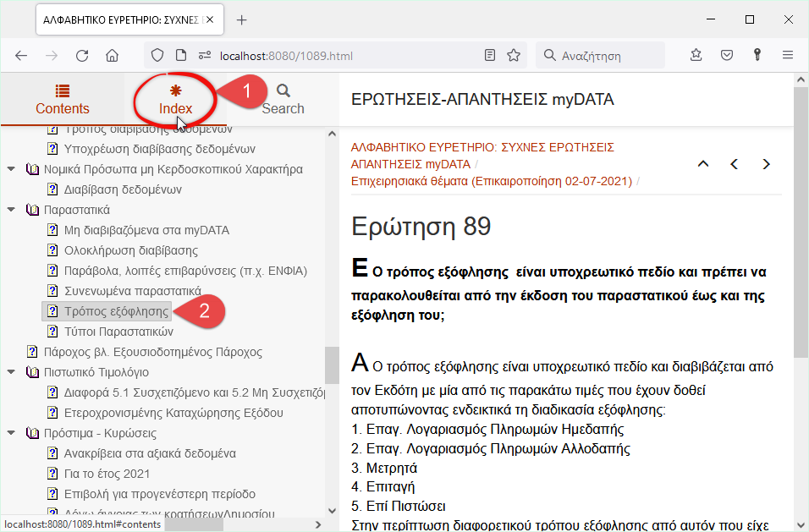The width and height of the screenshot is (809, 532).
Task: Click the sidebar scroll-down arrow
Action: tap(332, 511)
